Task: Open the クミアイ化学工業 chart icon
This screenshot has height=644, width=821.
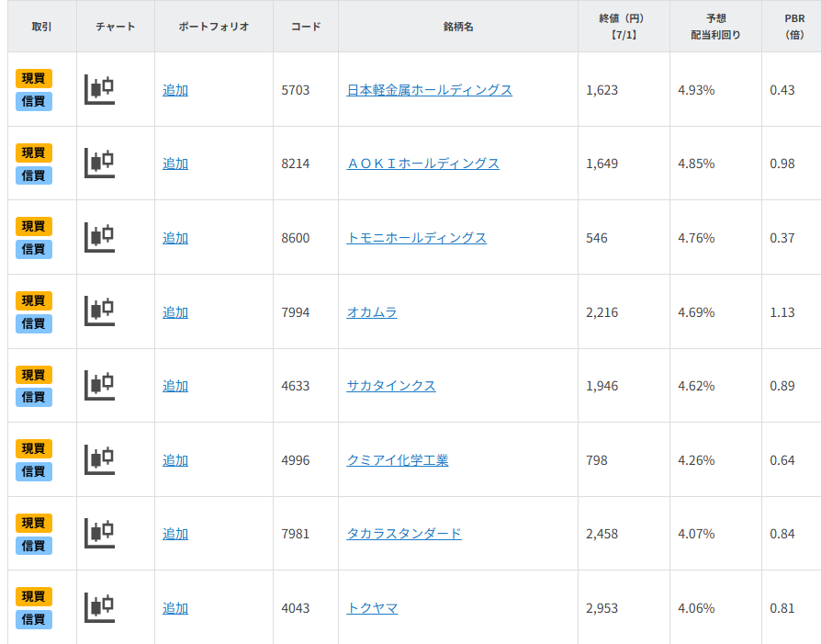Action: [100, 459]
